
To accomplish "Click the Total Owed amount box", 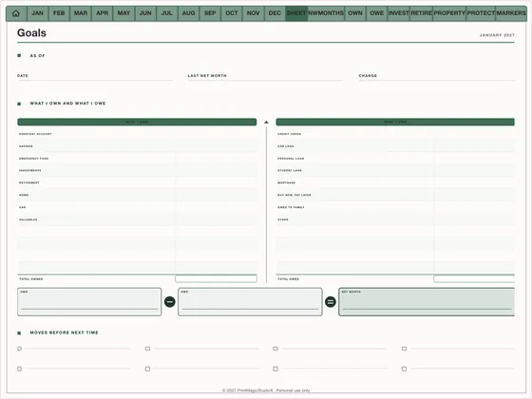I will coord(474,279).
